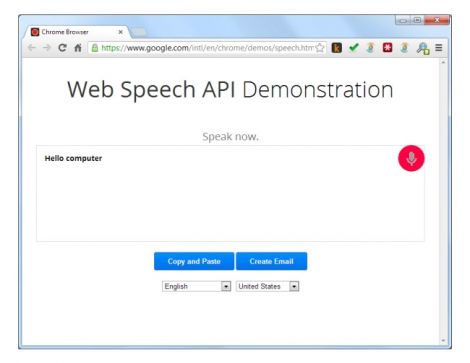Close the Chrome Browser tab
470x363 pixels.
120,32
